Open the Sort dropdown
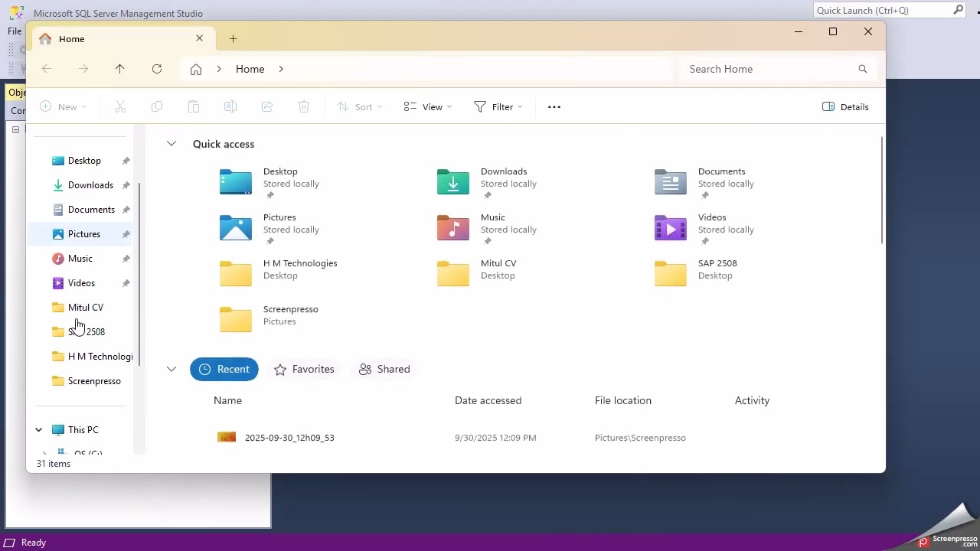Screen dimensions: 980x551 360,107
